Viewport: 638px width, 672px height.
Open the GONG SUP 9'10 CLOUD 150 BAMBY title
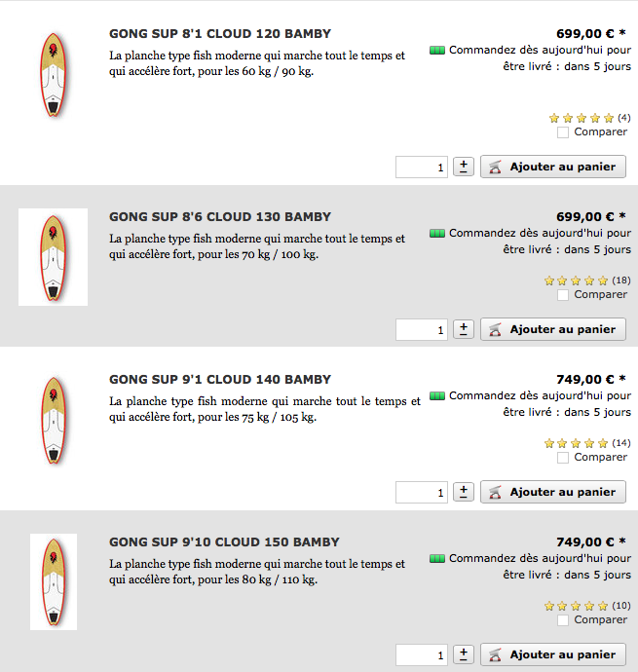[224, 542]
